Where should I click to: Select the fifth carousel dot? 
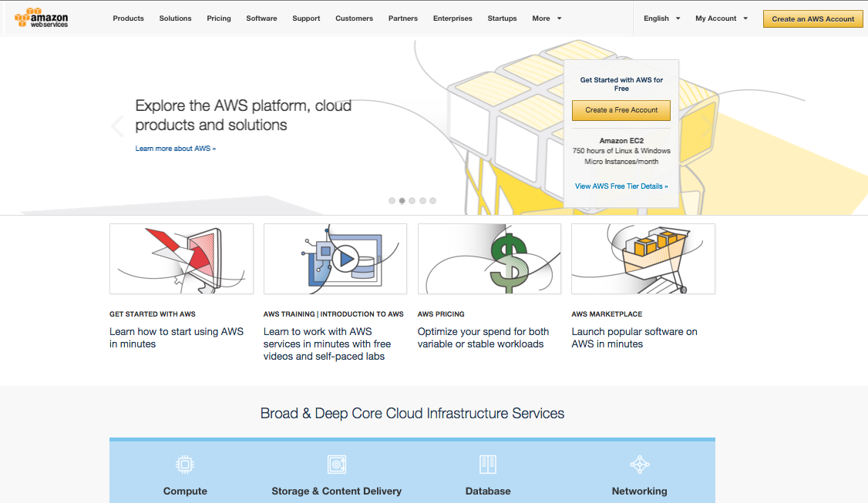click(x=433, y=201)
